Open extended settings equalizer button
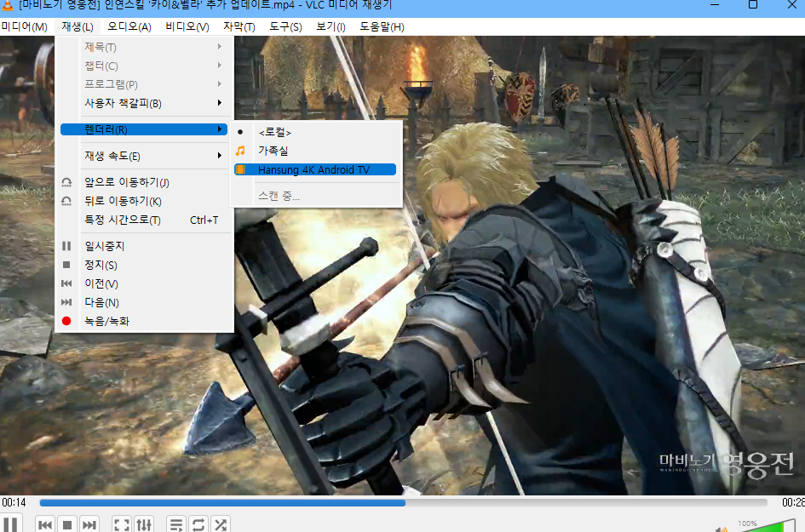 (144, 525)
